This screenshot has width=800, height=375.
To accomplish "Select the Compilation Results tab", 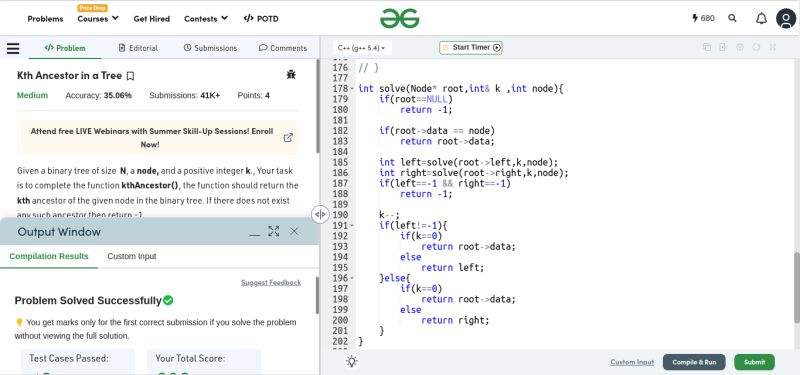I will click(x=49, y=256).
